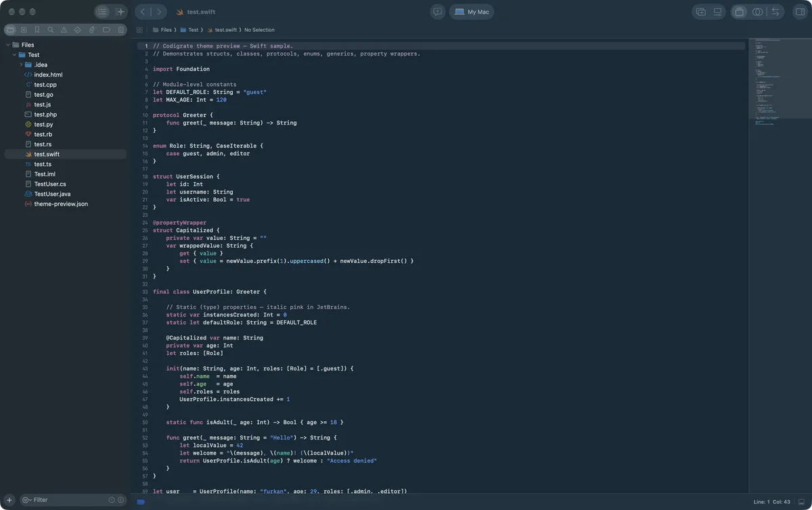Click the UserSession struct name
Viewport: 812px width, 510px height.
click(x=194, y=177)
